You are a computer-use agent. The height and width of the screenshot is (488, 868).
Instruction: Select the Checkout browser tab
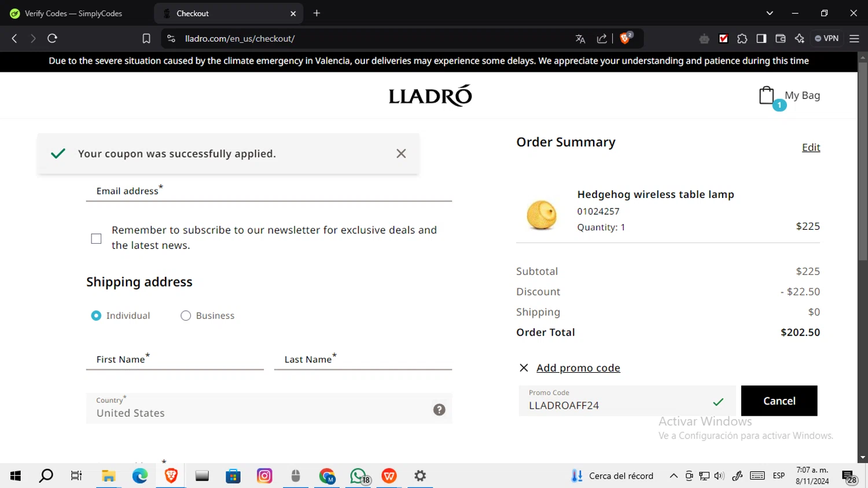[229, 13]
